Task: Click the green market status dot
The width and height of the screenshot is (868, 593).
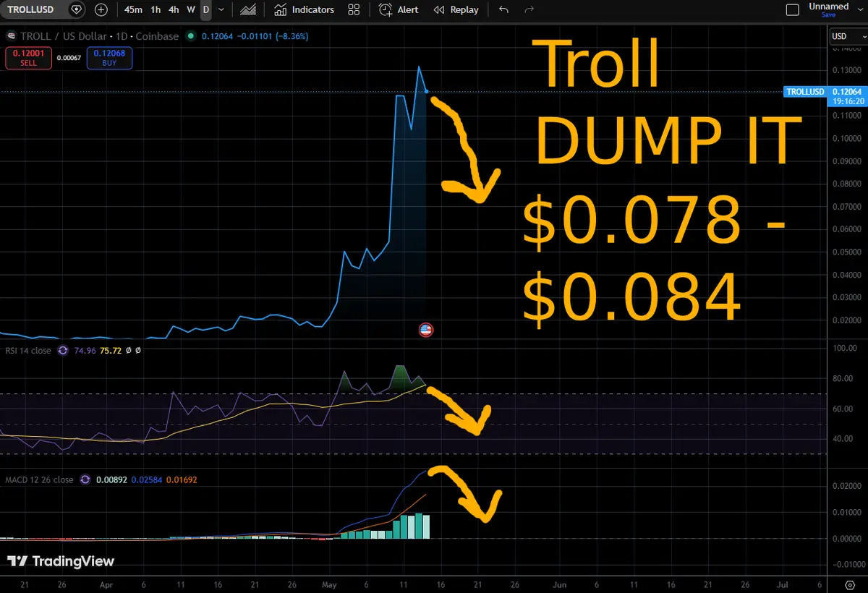Action: [190, 36]
